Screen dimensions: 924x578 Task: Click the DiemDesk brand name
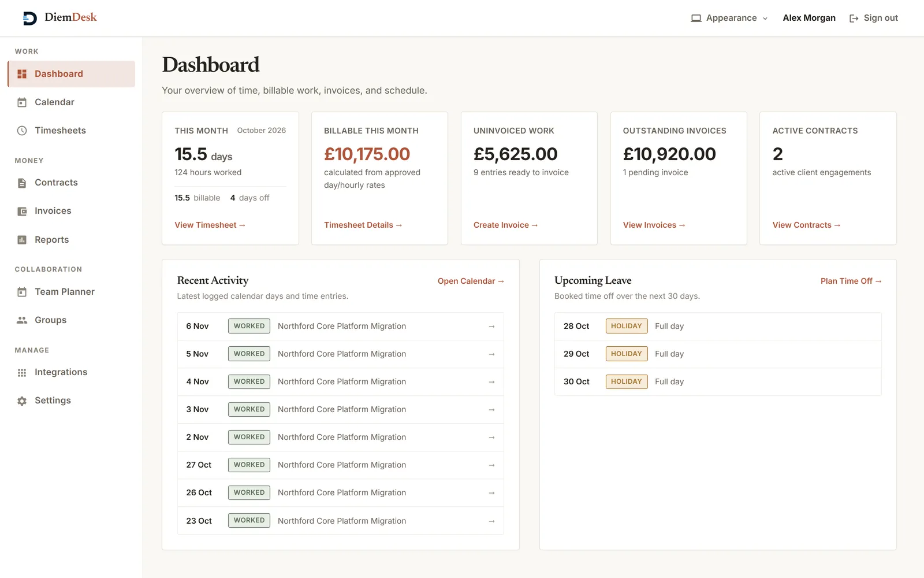70,17
